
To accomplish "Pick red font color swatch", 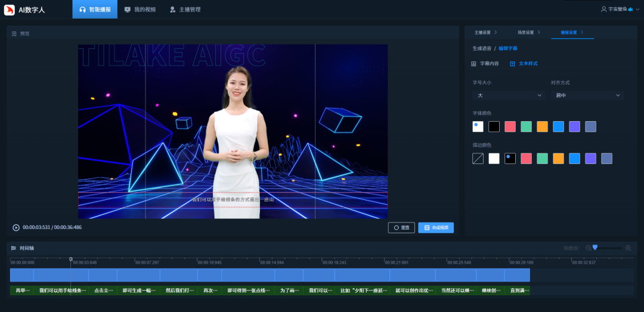I will (510, 126).
